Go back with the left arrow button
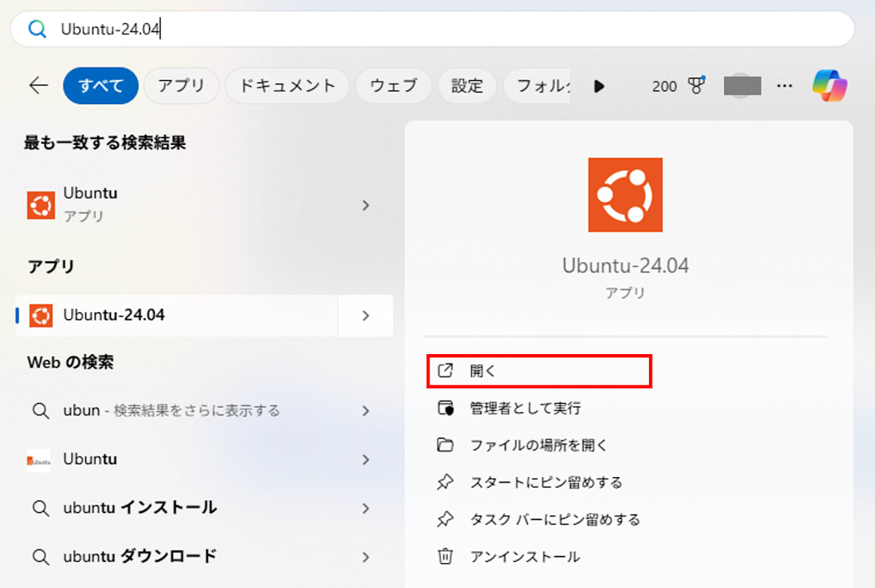Screen dimensions: 875x588 click(x=38, y=86)
